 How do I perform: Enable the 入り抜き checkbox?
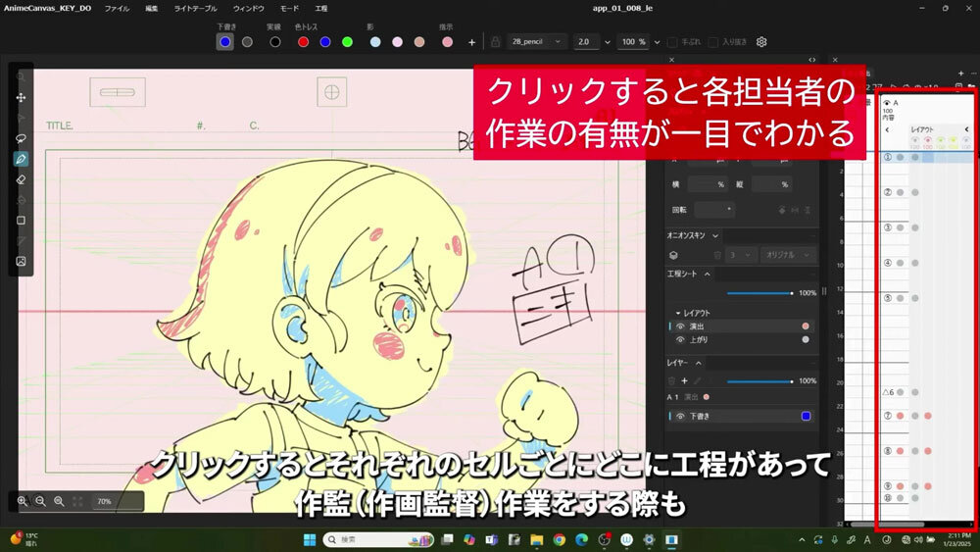coord(713,42)
